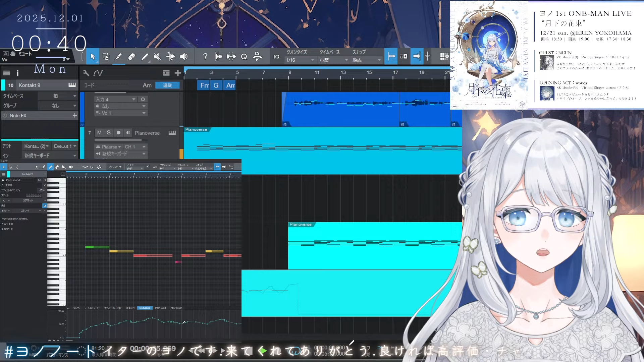
Task: Open the wrench track options icon
Action: click(86, 73)
